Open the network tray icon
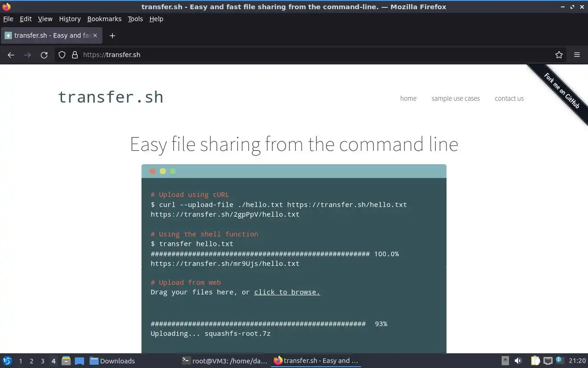The height and width of the screenshot is (368, 588). click(548, 361)
